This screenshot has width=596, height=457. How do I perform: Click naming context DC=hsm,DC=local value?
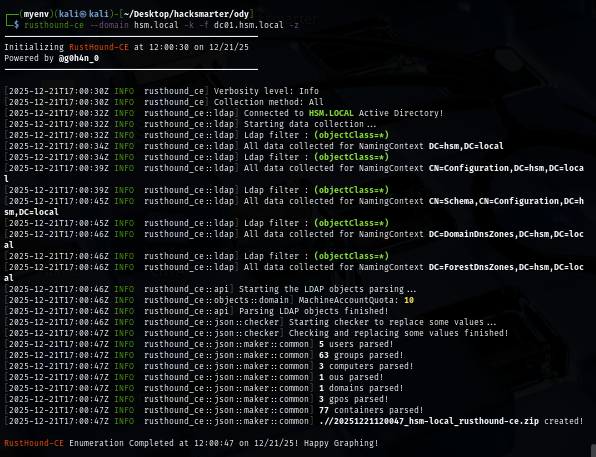[466, 146]
